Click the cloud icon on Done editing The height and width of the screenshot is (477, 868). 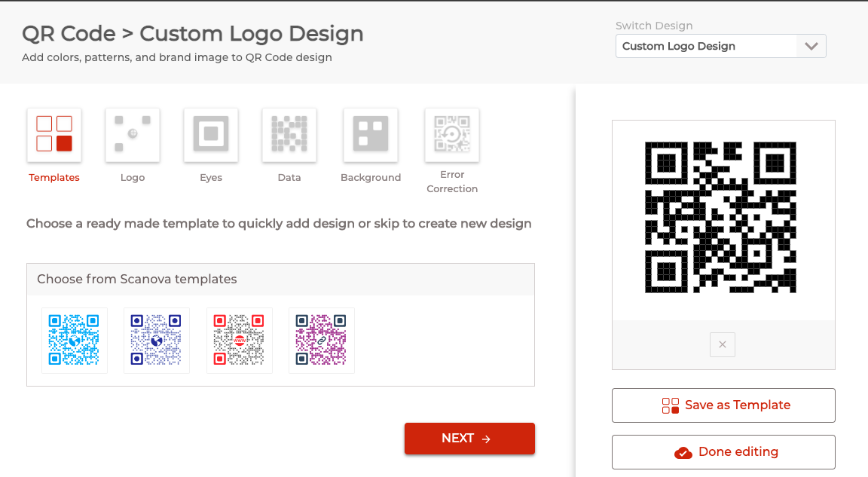683,452
